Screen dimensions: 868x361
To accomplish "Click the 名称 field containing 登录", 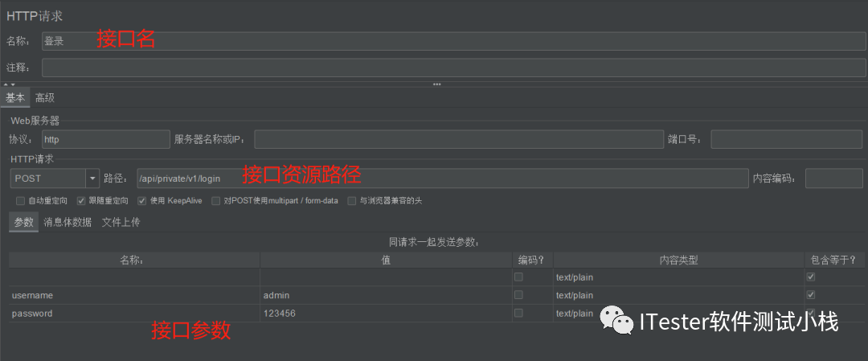I will click(x=454, y=41).
